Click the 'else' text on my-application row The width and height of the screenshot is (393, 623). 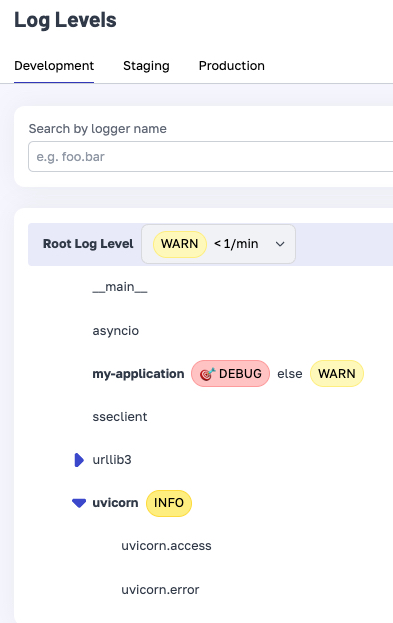pos(290,374)
